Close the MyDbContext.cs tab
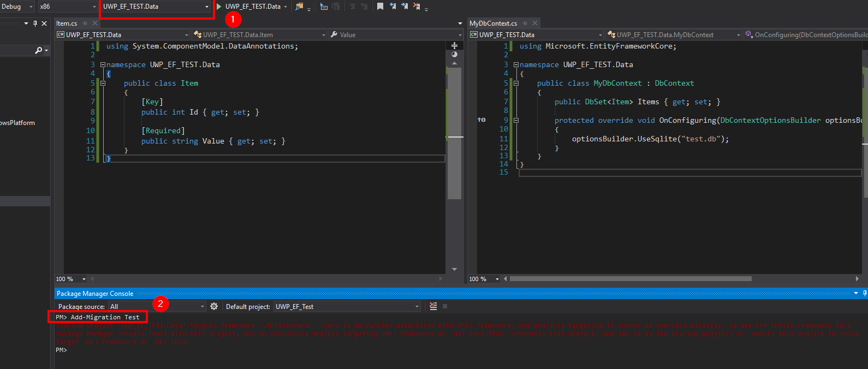Image resolution: width=868 pixels, height=369 pixels. 535,23
